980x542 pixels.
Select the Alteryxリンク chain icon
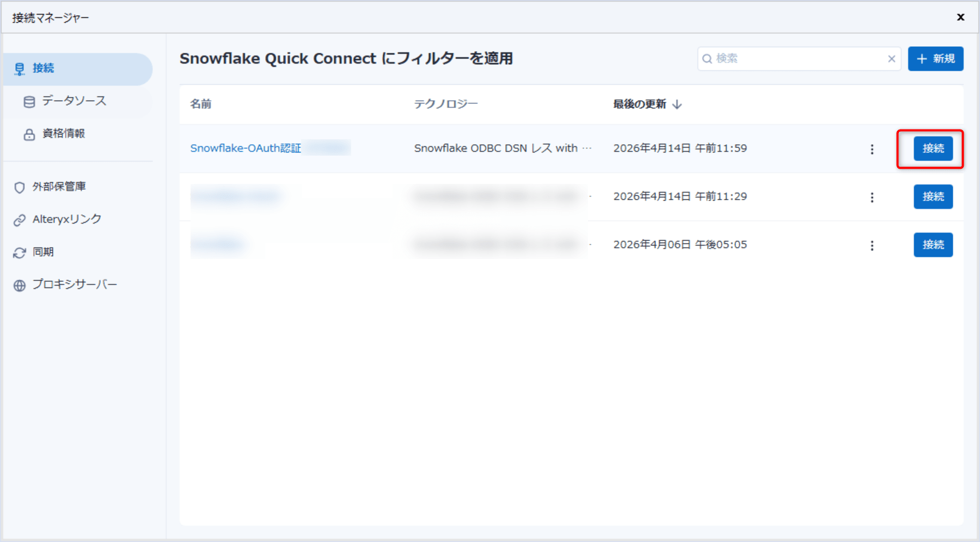tap(20, 219)
